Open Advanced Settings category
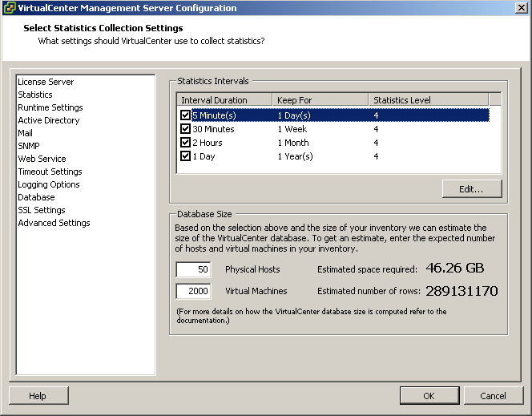The height and width of the screenshot is (416, 532). coord(54,223)
